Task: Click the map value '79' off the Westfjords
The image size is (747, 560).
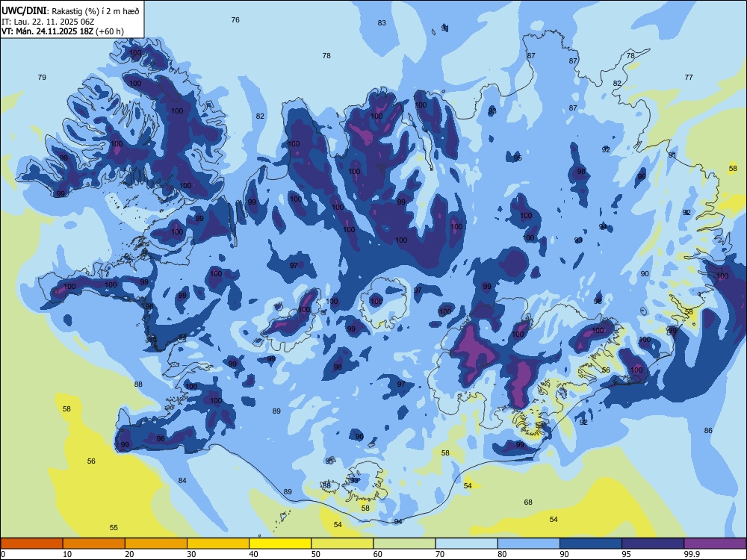Action: click(42, 77)
